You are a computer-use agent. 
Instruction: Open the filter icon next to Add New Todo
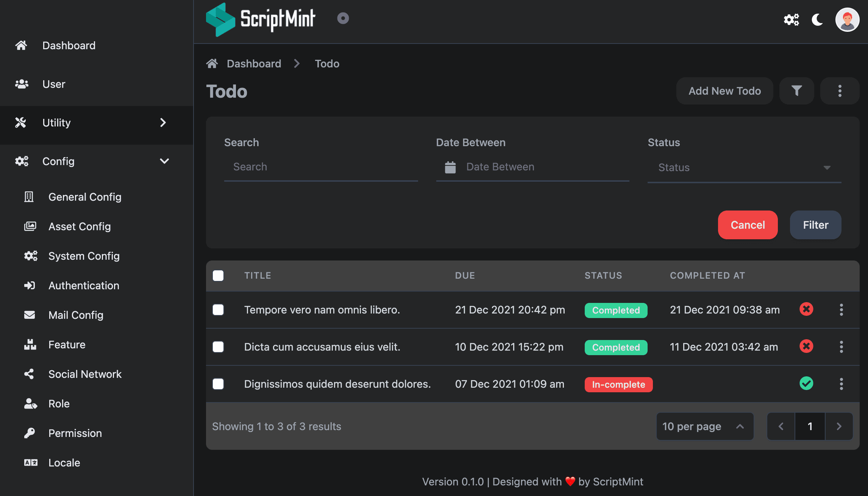click(797, 91)
